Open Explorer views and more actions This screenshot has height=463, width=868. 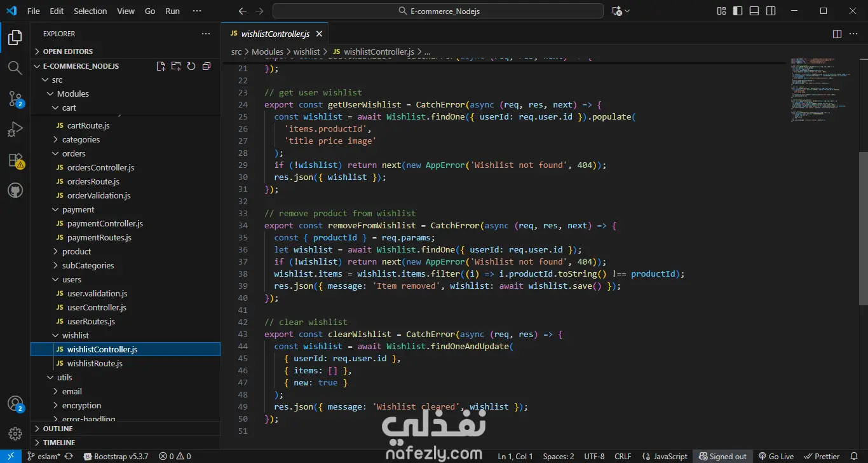(206, 34)
